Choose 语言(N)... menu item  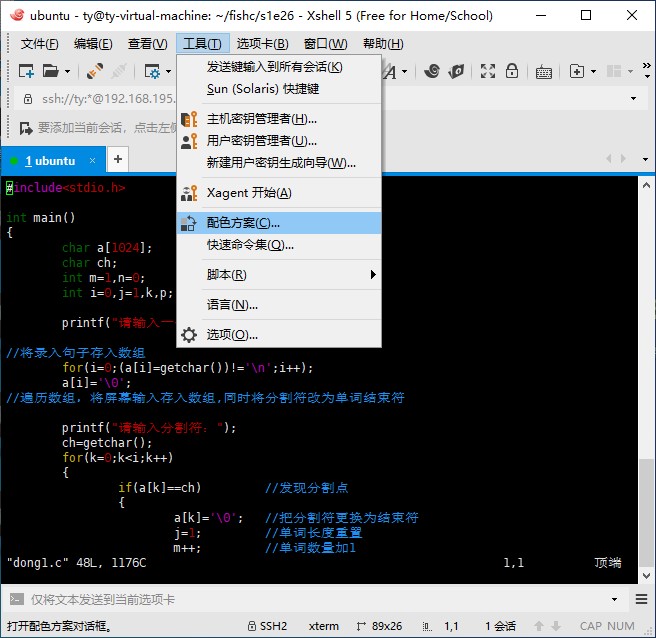point(279,305)
